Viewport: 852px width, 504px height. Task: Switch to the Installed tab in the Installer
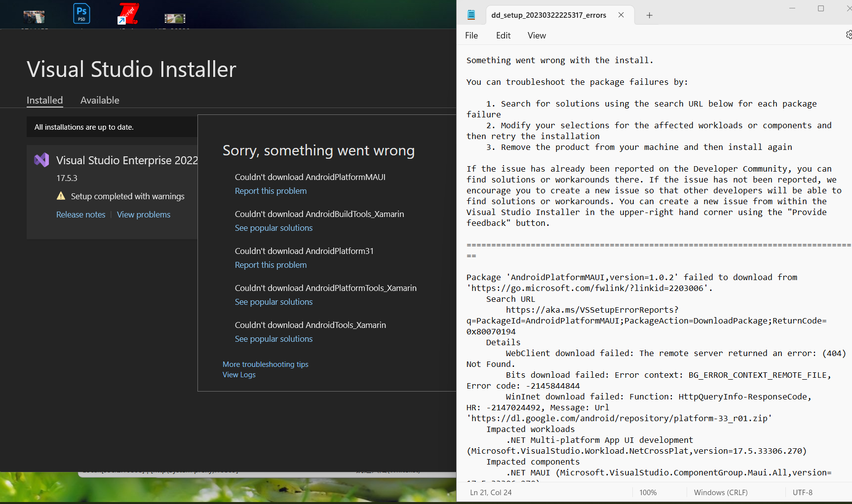pos(44,100)
